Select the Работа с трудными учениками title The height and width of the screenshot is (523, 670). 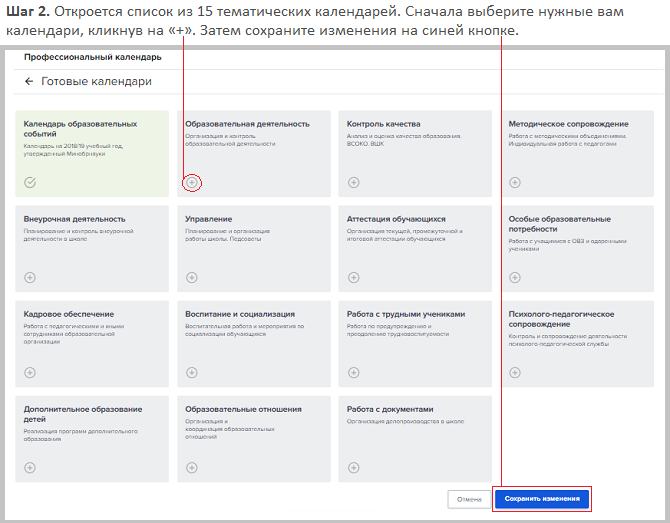406,314
